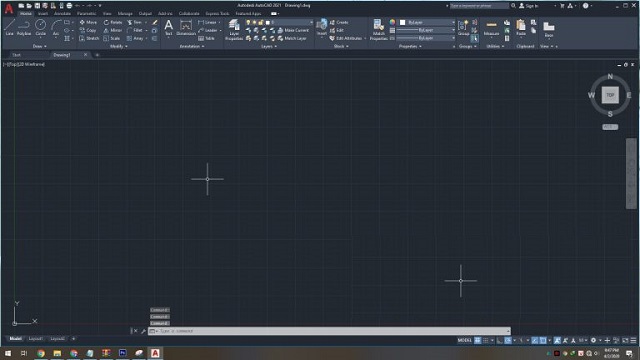Toggle drawing grid display in status bar
The image size is (640, 360).
[477, 340]
